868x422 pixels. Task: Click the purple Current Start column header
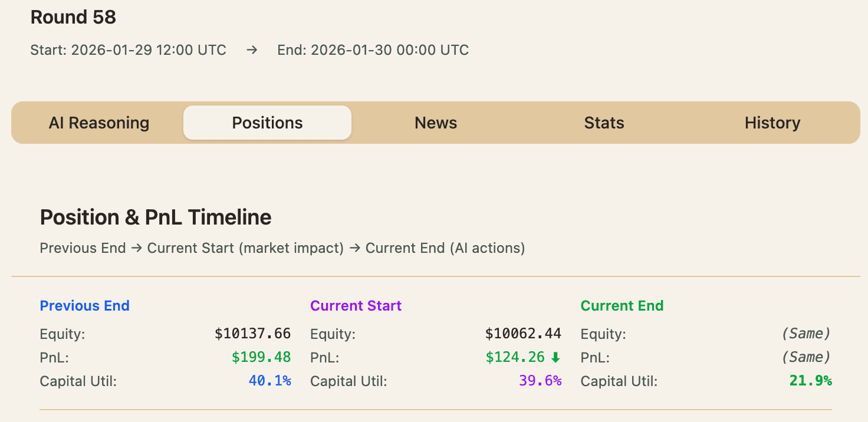pos(356,306)
